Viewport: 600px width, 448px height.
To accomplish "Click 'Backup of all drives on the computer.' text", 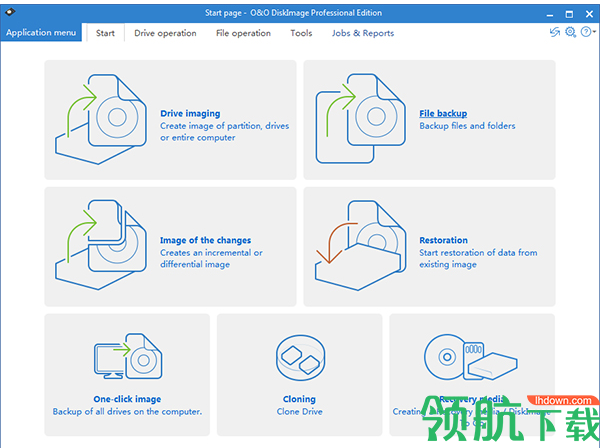I will point(127,412).
